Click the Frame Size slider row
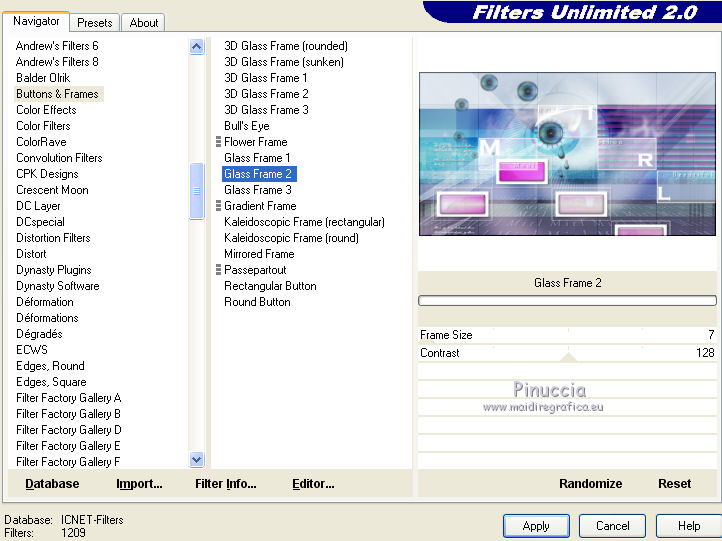 tap(567, 335)
